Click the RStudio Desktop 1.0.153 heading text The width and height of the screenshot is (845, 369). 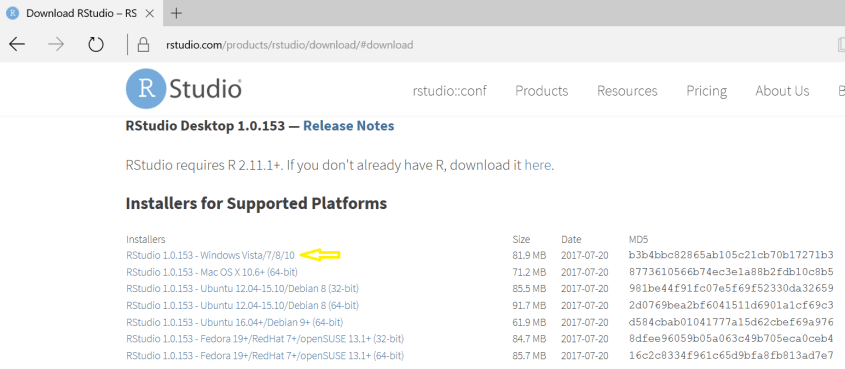coord(205,126)
